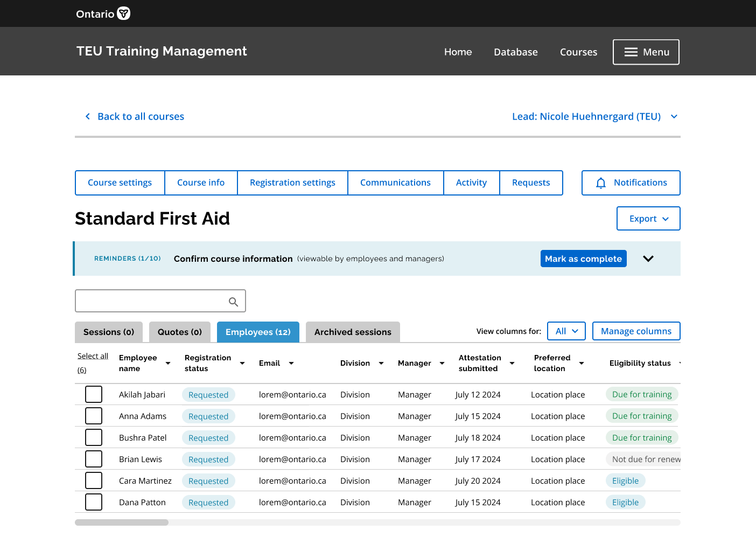
Task: Open the Export dropdown
Action: [x=648, y=219]
